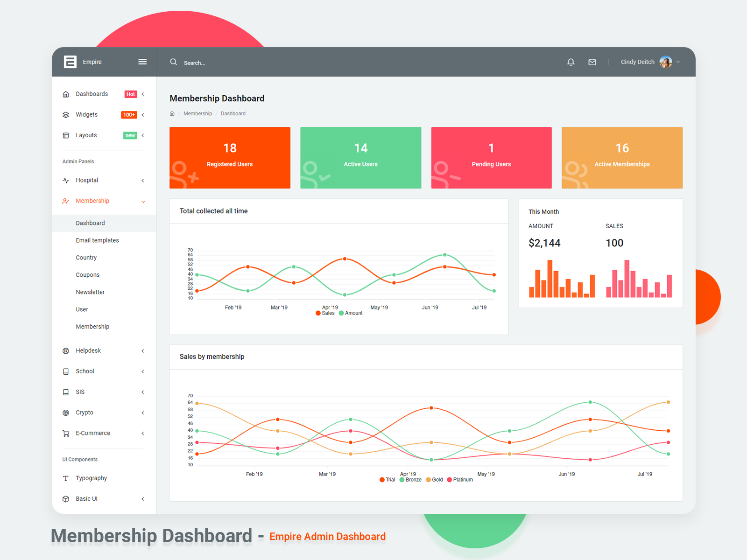The width and height of the screenshot is (747, 560).
Task: Collapse the Membership menu
Action: (143, 201)
